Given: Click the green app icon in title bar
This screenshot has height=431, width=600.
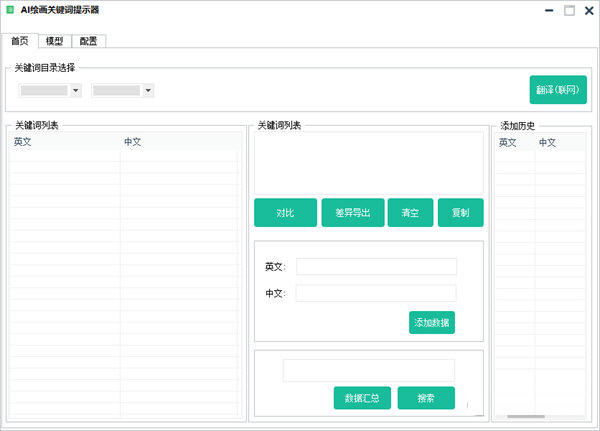Looking at the screenshot, I should (x=10, y=10).
